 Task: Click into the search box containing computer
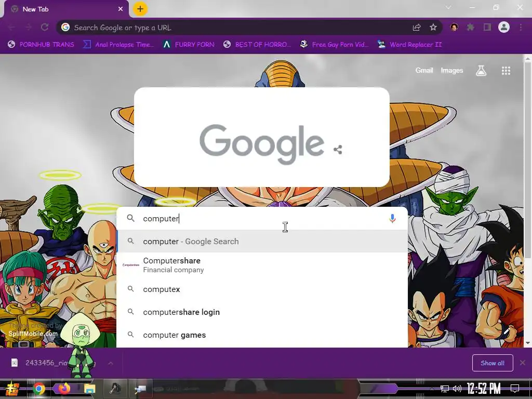[261, 219]
